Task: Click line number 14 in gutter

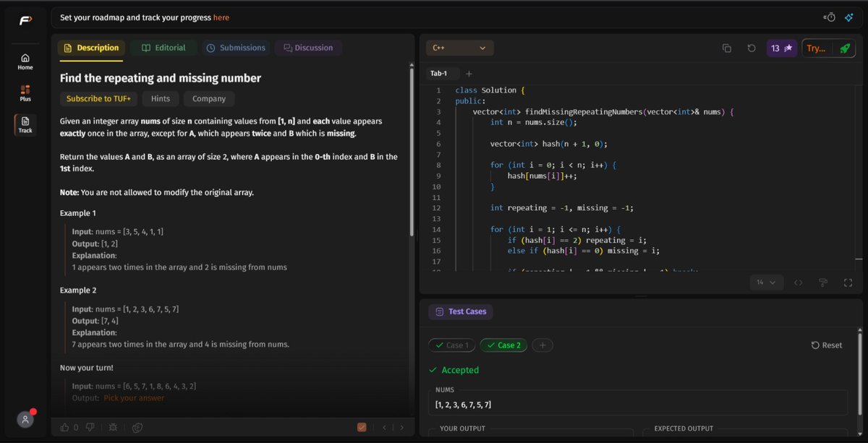Action: click(x=435, y=229)
